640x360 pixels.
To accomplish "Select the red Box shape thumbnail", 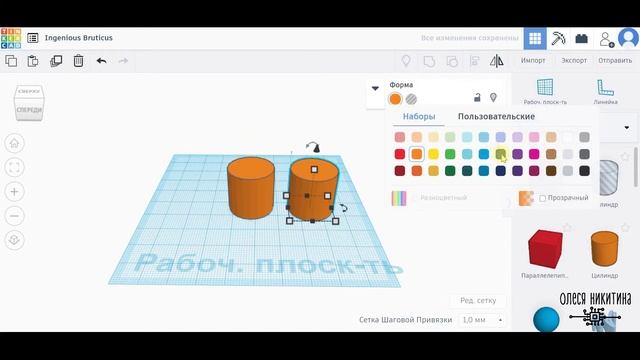I will click(545, 249).
